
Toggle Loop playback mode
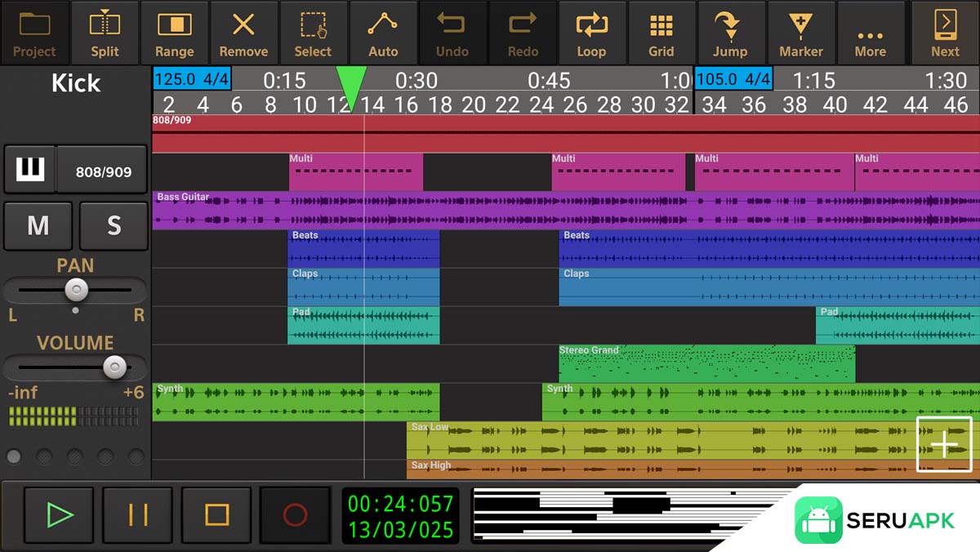[591, 33]
